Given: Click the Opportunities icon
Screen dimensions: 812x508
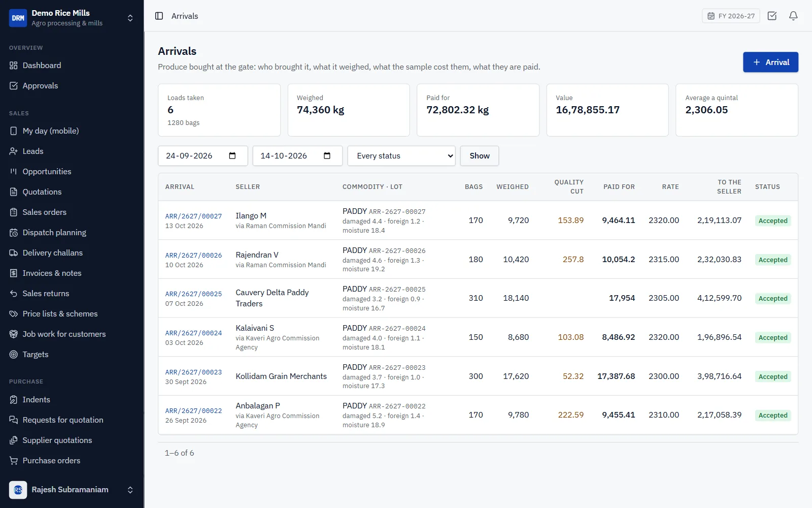Looking at the screenshot, I should (14, 172).
